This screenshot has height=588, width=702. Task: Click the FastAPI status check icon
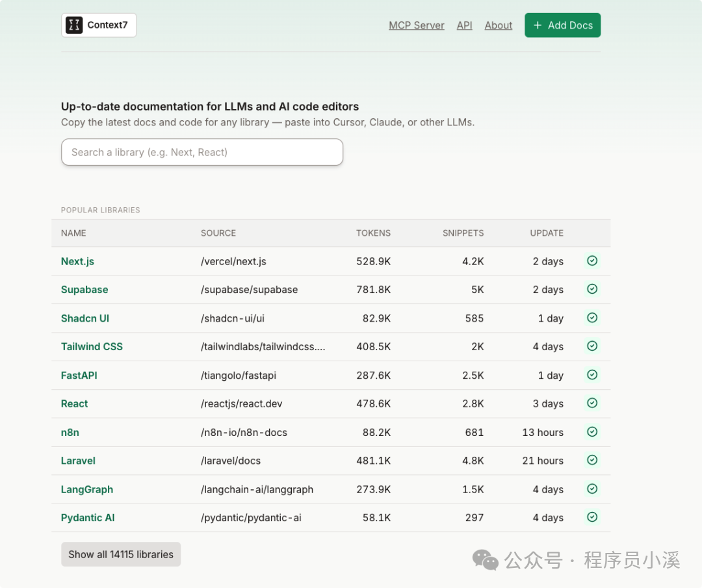coord(592,375)
